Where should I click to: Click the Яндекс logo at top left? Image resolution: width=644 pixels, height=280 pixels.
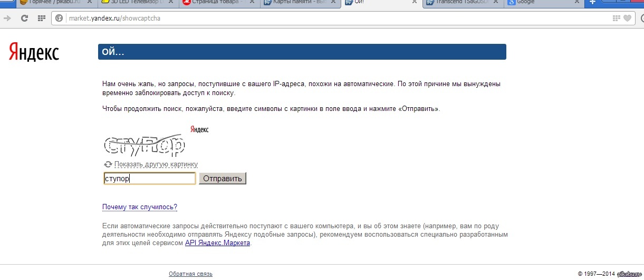[x=34, y=52]
